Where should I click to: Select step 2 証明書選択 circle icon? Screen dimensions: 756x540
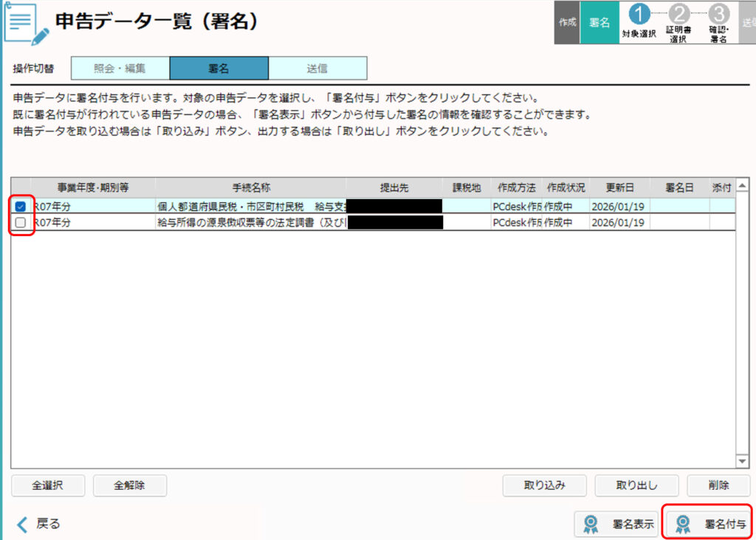click(678, 14)
